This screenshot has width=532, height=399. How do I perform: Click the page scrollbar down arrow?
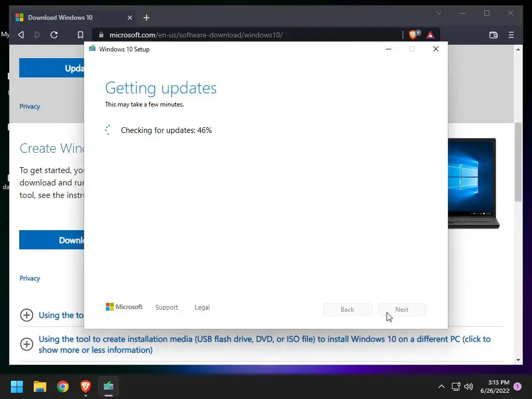coord(518,360)
